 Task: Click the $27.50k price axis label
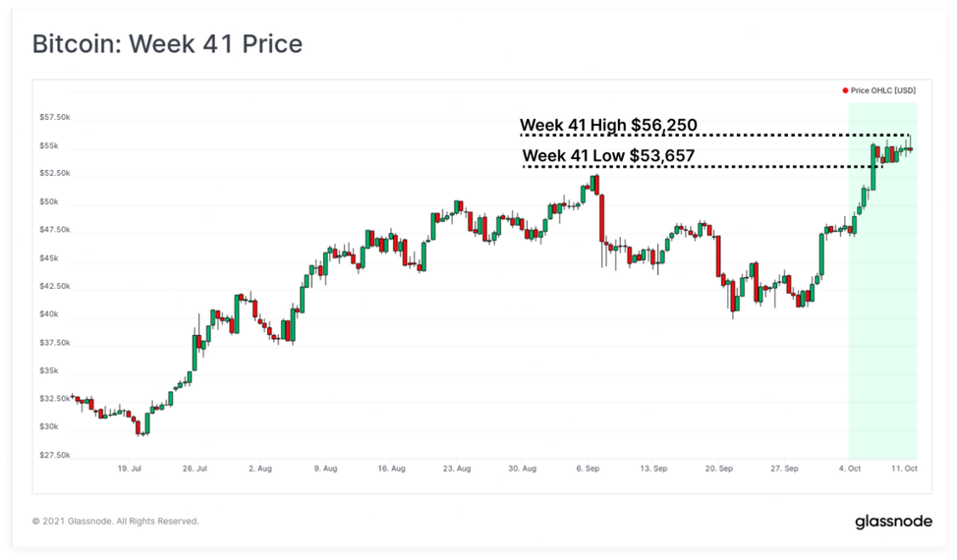click(x=55, y=455)
